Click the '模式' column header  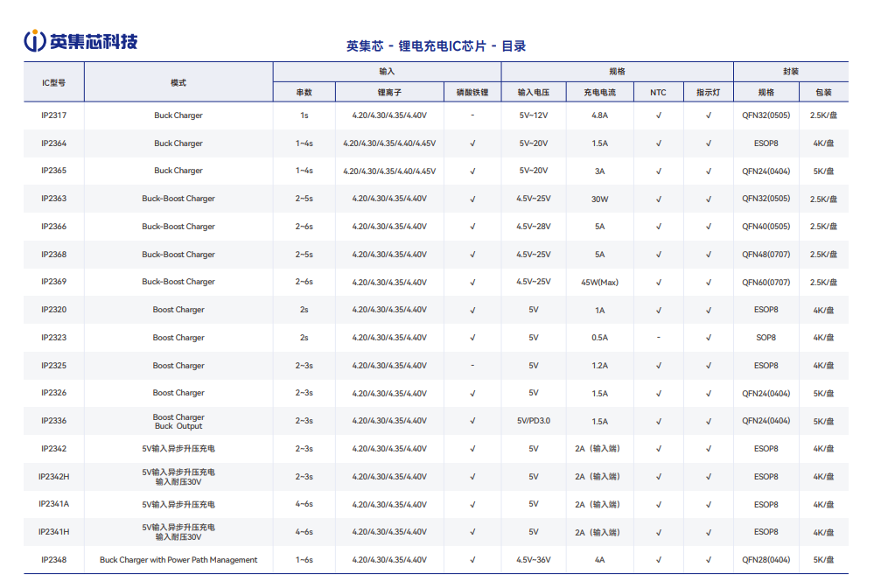click(178, 82)
